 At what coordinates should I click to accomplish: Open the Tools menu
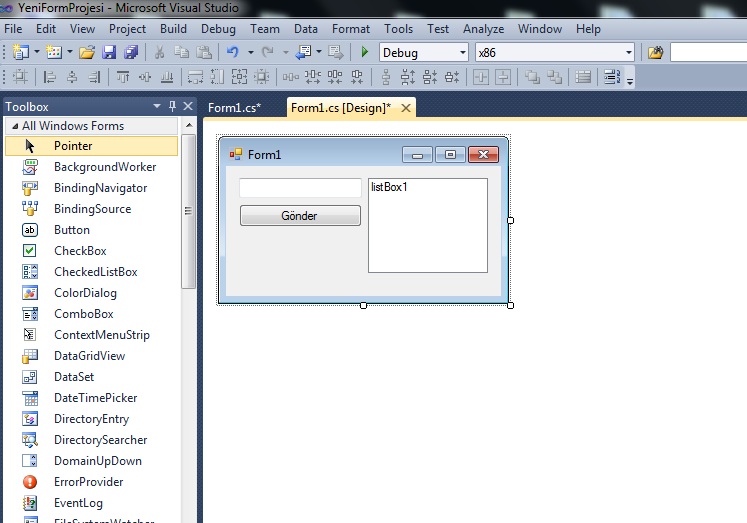coord(399,29)
